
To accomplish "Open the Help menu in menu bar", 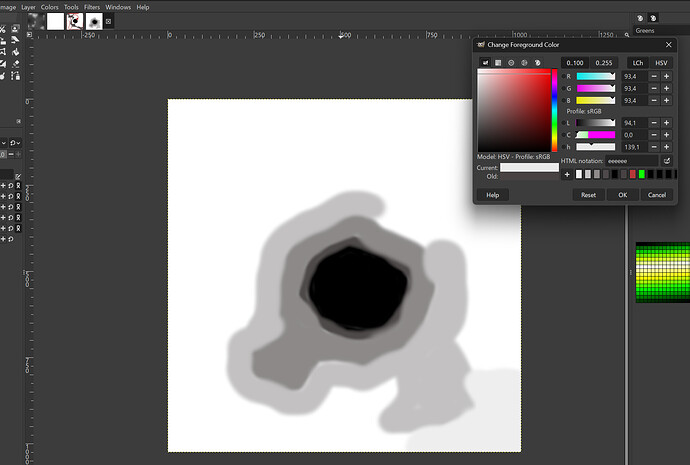I will pos(143,7).
